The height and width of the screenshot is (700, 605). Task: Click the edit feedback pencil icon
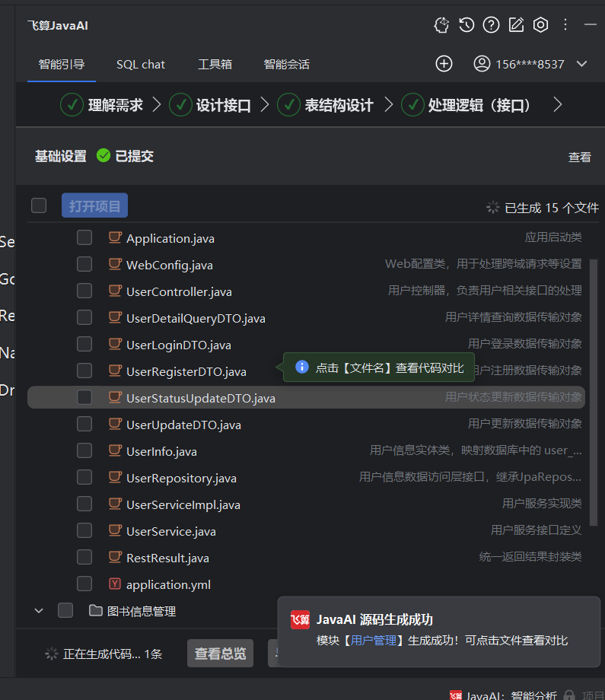pyautogui.click(x=516, y=25)
